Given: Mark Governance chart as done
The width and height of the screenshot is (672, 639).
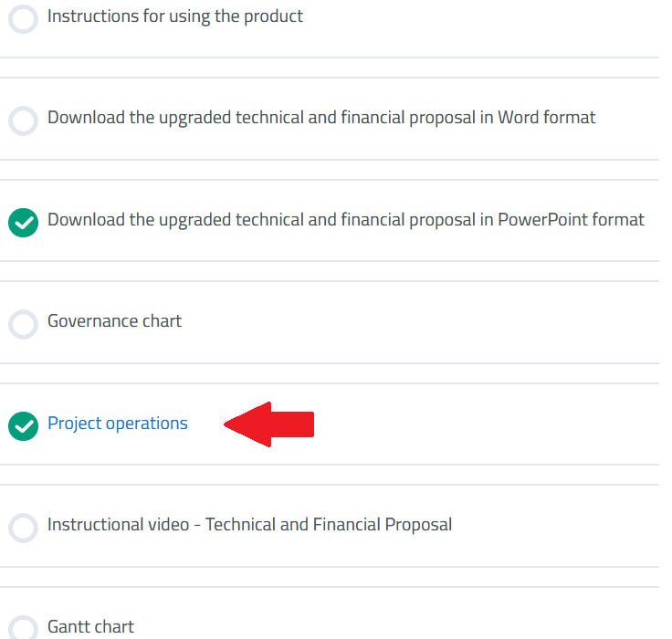Looking at the screenshot, I should tap(23, 324).
